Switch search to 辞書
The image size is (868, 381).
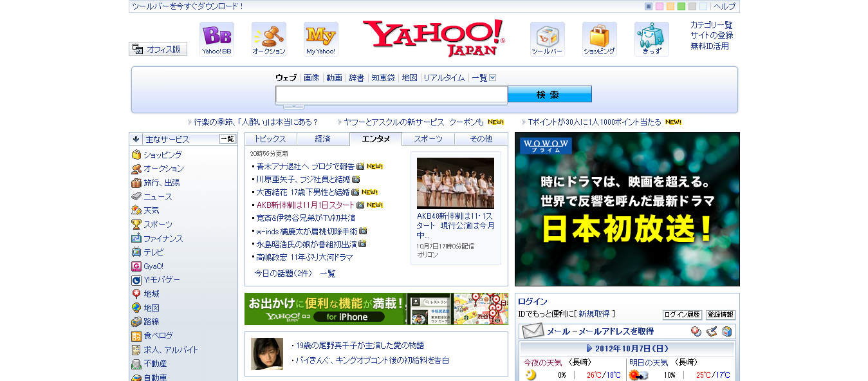click(x=357, y=78)
